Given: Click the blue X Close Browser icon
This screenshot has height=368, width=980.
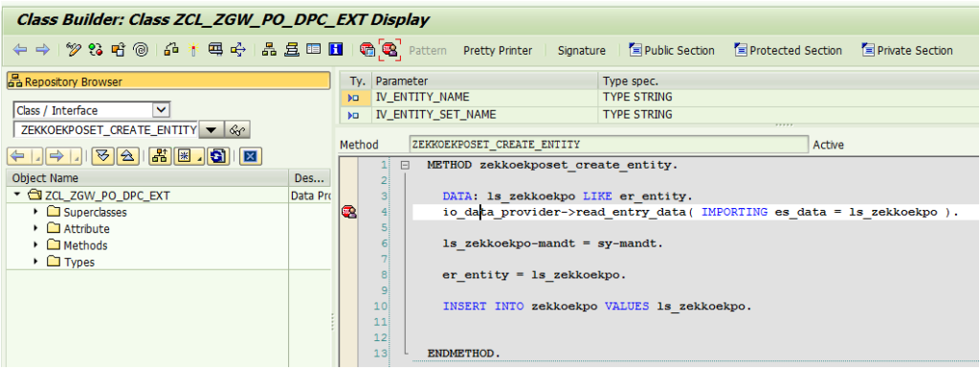Looking at the screenshot, I should pos(251,156).
